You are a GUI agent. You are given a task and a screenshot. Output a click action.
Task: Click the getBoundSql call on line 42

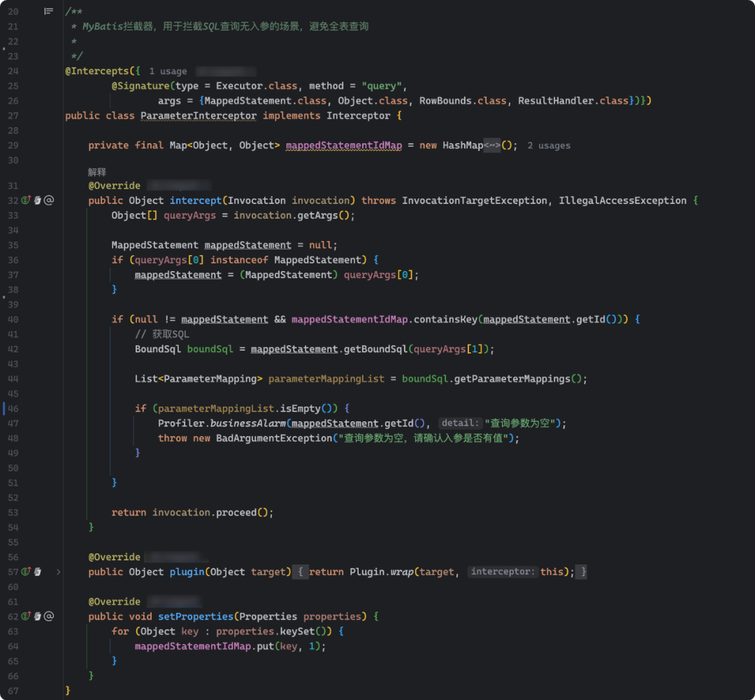pos(375,349)
